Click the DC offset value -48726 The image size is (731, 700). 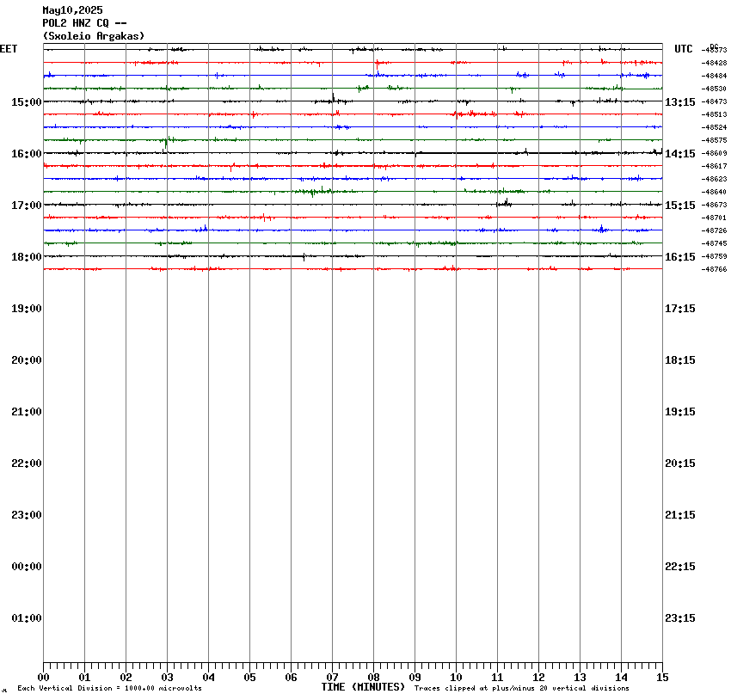click(714, 230)
